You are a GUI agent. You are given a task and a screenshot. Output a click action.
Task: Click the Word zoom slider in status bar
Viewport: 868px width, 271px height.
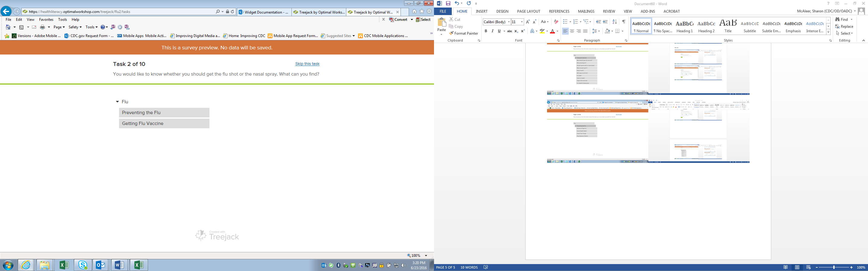pos(834,268)
